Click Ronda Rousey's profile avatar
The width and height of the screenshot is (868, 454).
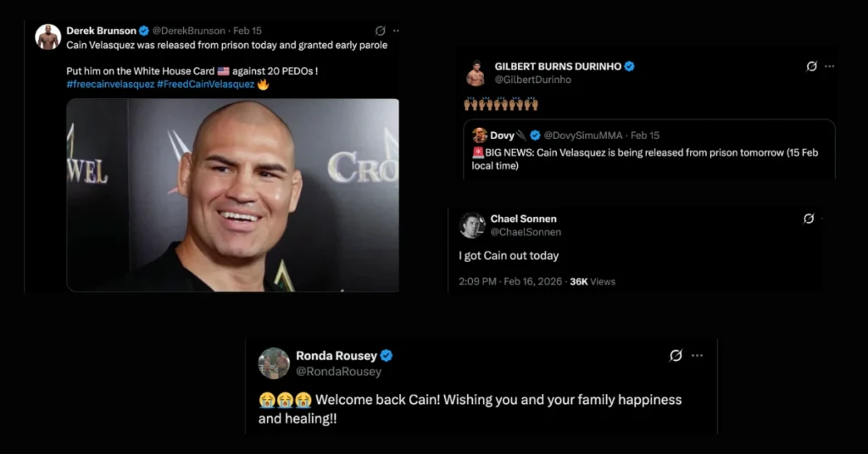click(x=274, y=363)
